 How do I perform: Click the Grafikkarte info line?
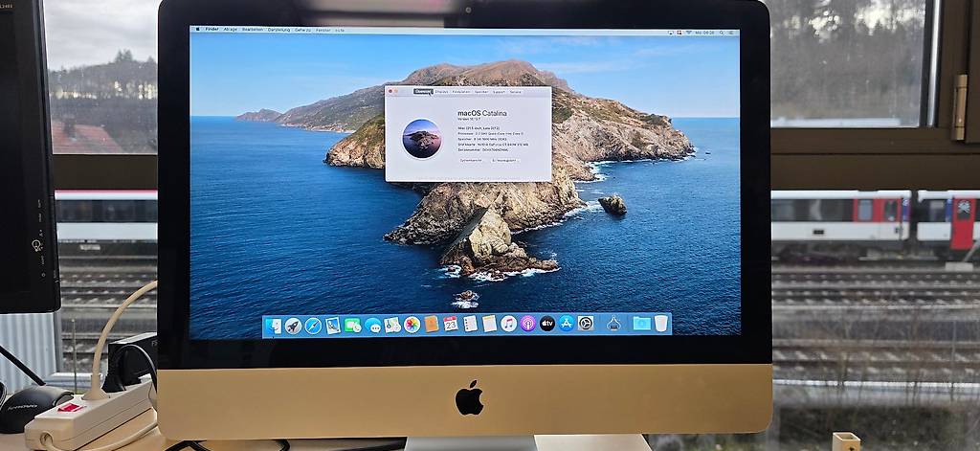coord(493,145)
